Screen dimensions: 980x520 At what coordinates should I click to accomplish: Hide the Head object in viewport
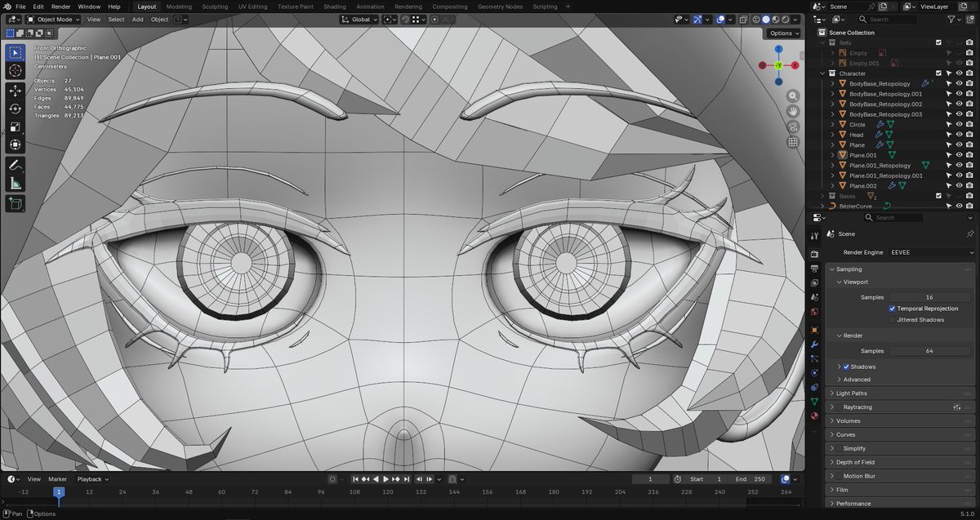[x=959, y=135]
